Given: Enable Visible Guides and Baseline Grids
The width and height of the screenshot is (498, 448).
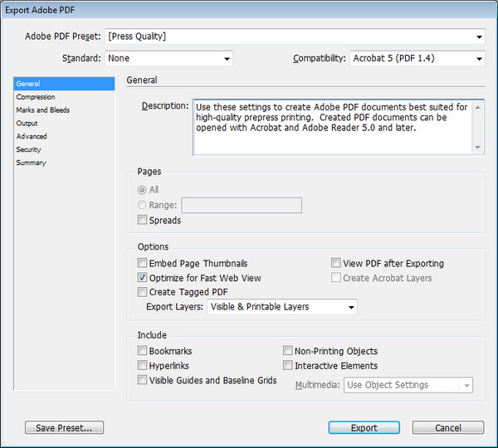Looking at the screenshot, I should tap(142, 380).
